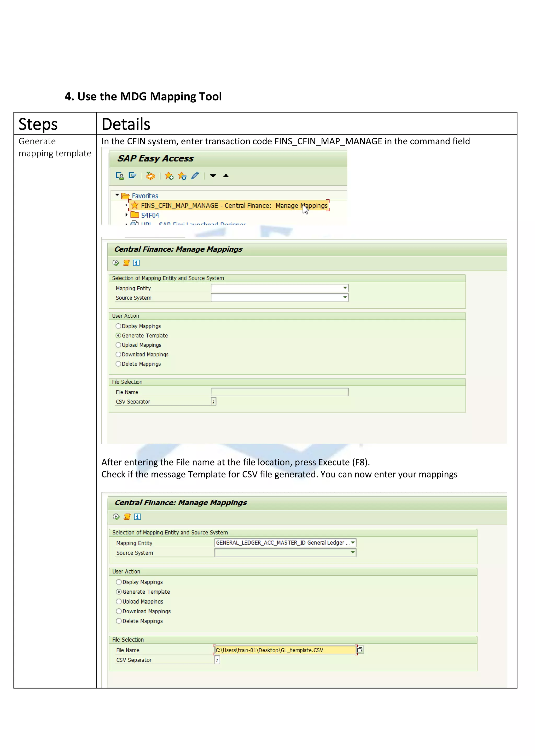Click Information icon in the blank Manage Mappings screen
Screen dimensions: 535x756
tap(136, 263)
